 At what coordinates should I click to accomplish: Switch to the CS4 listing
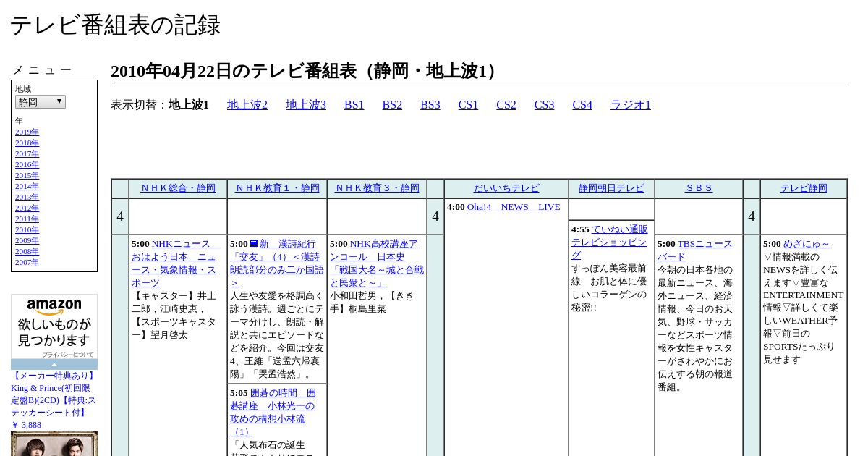(582, 105)
